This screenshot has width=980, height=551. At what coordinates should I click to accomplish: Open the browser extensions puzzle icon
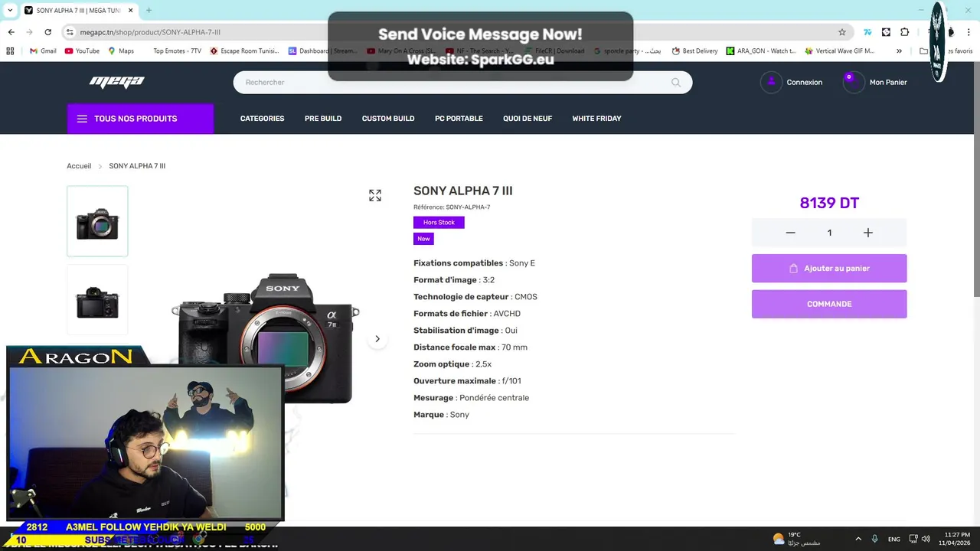(904, 32)
